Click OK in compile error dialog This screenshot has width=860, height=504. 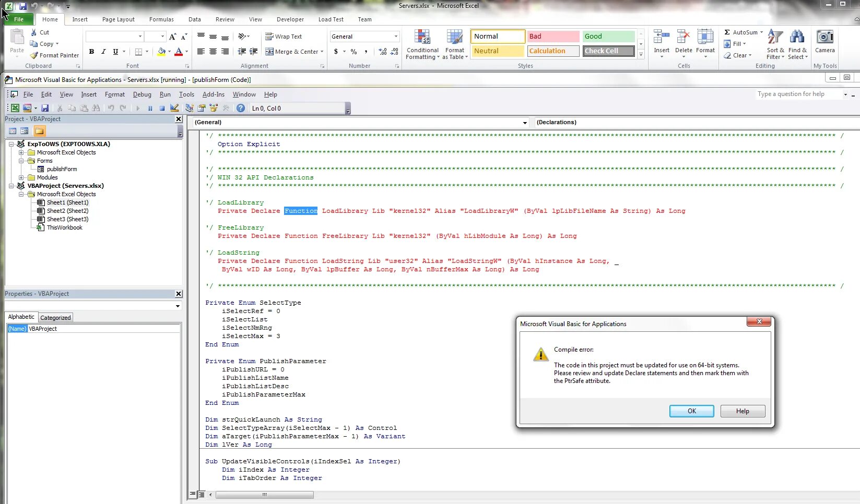tap(692, 411)
